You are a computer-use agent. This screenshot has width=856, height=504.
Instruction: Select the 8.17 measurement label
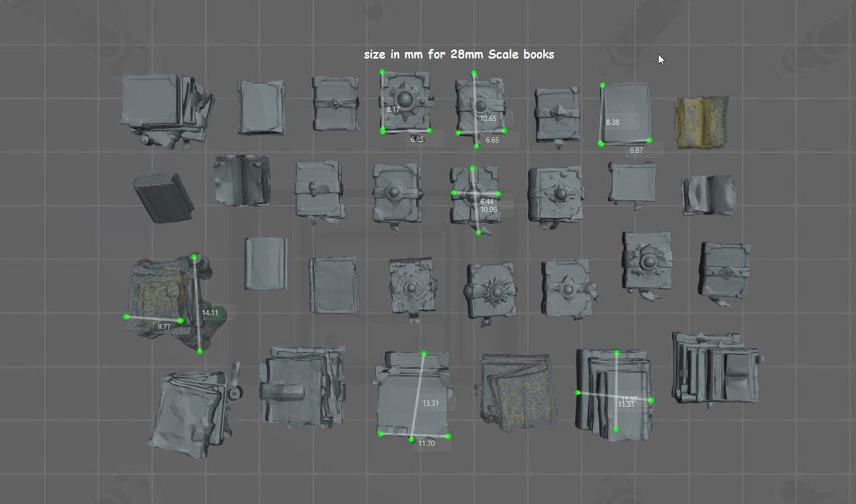pos(393,110)
